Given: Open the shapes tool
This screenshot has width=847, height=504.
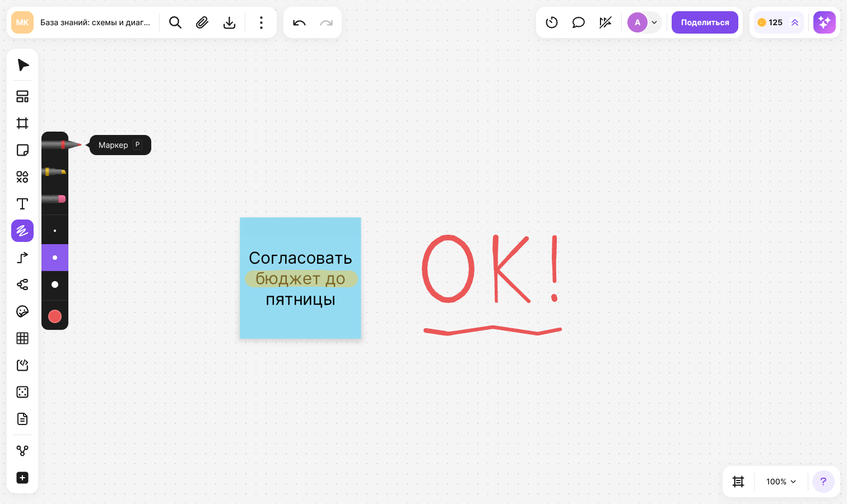Looking at the screenshot, I should pyautogui.click(x=22, y=177).
